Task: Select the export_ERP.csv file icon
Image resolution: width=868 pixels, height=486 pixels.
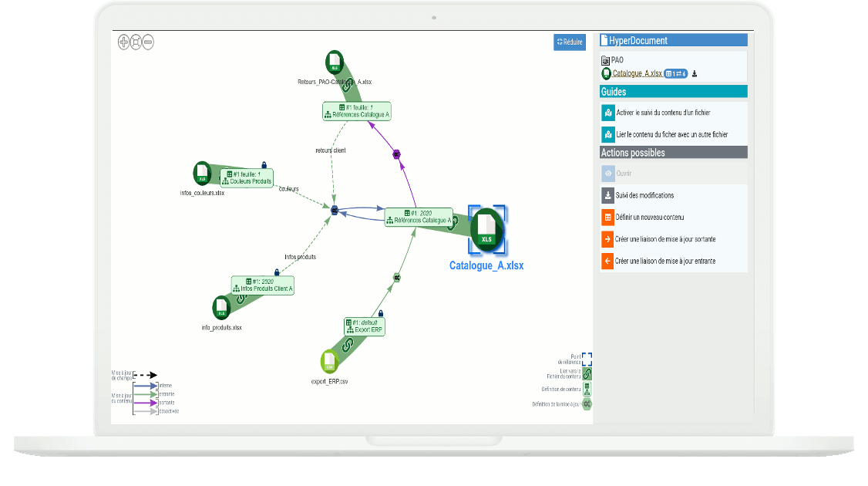Action: pyautogui.click(x=330, y=360)
